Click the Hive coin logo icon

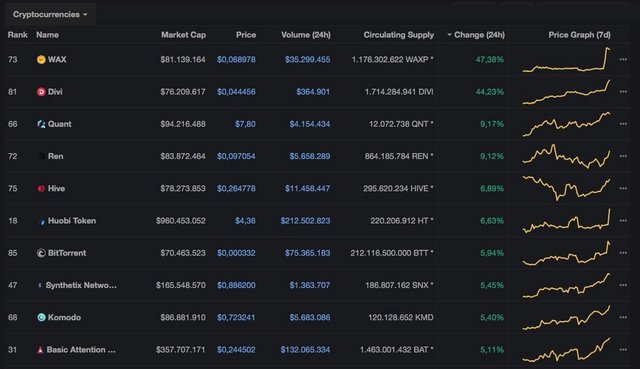click(x=41, y=189)
